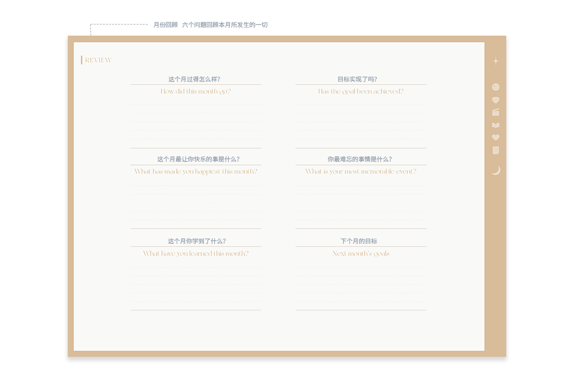571x392 pixels.
Task: Open the clapperboard movie tab icon
Action: (x=496, y=112)
